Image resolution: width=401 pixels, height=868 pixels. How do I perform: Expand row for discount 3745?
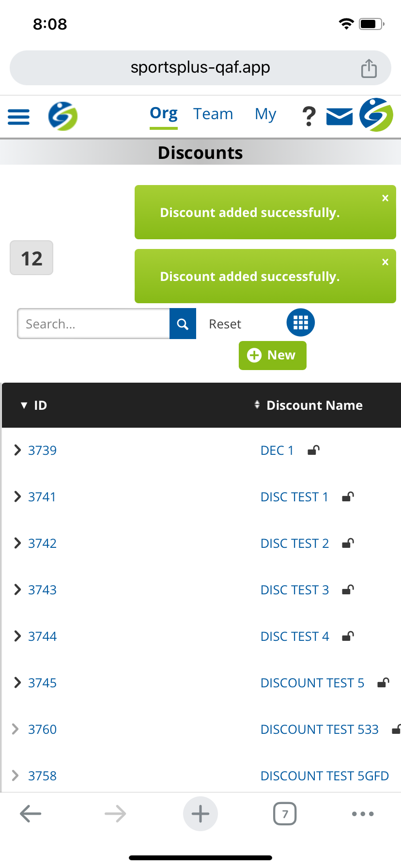pos(17,682)
